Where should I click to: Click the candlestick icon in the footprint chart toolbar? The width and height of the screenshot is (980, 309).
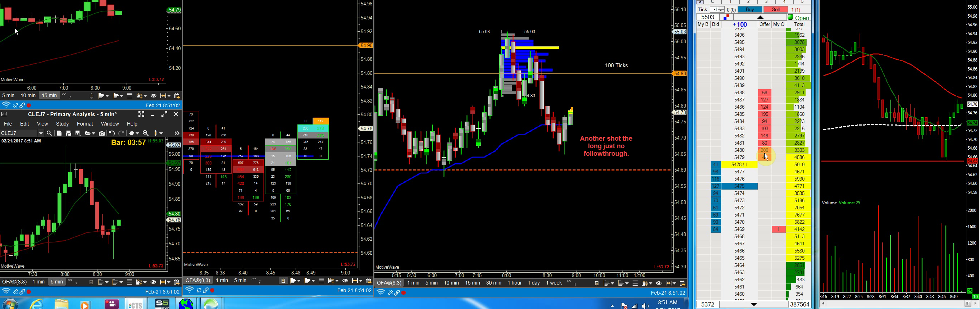[283, 281]
